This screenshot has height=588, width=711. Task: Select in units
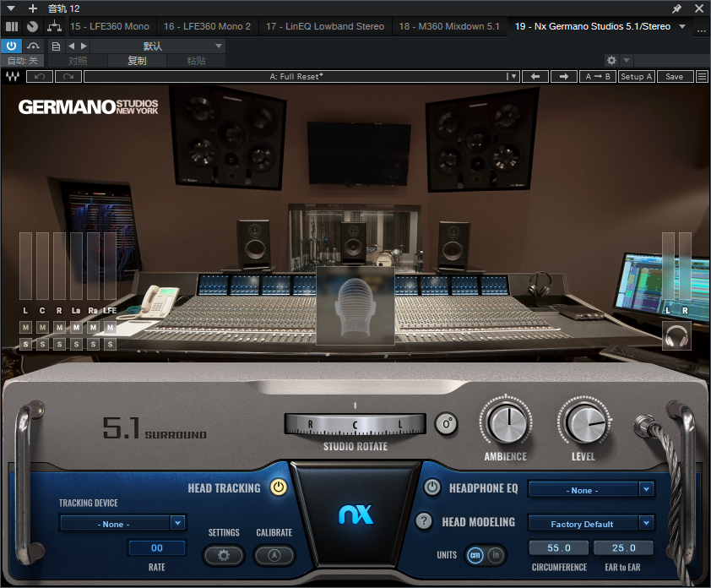click(496, 555)
